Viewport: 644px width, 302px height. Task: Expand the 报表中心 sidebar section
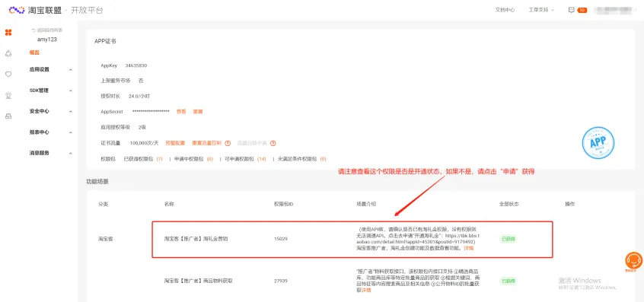(x=51, y=132)
